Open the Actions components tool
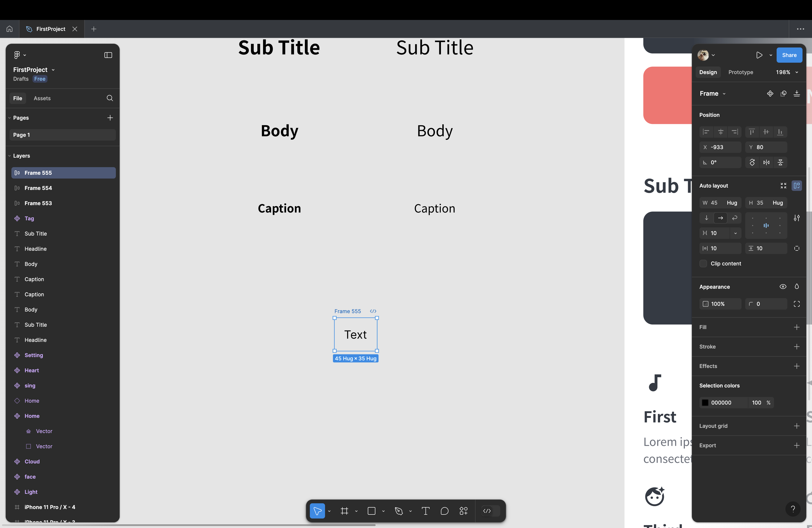This screenshot has width=812, height=528. click(x=463, y=511)
